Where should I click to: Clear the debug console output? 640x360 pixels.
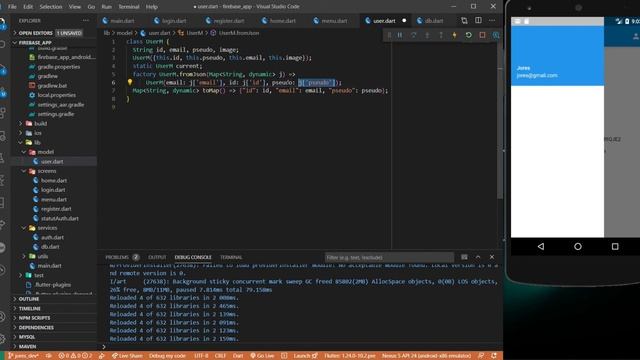pos(464,257)
